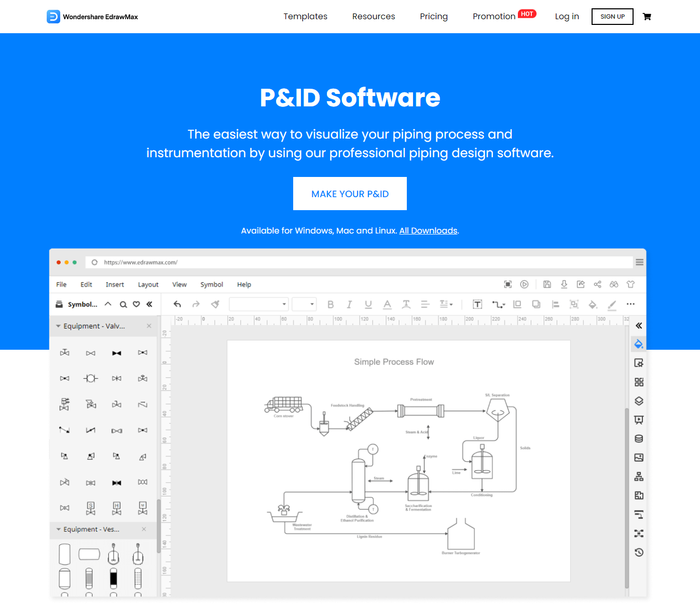Open the Help menu
The width and height of the screenshot is (700, 604).
coord(244,284)
